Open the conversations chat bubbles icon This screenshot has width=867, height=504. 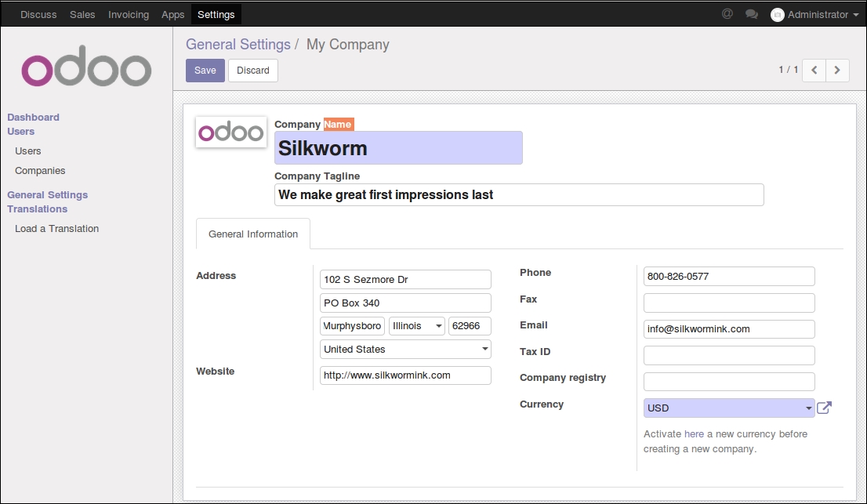tap(752, 14)
